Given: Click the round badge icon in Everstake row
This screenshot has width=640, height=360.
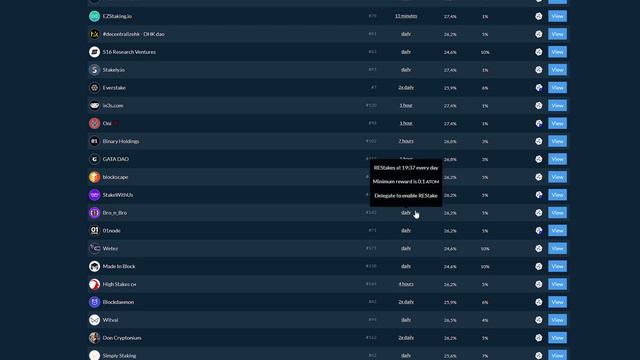Looking at the screenshot, I should [x=539, y=87].
